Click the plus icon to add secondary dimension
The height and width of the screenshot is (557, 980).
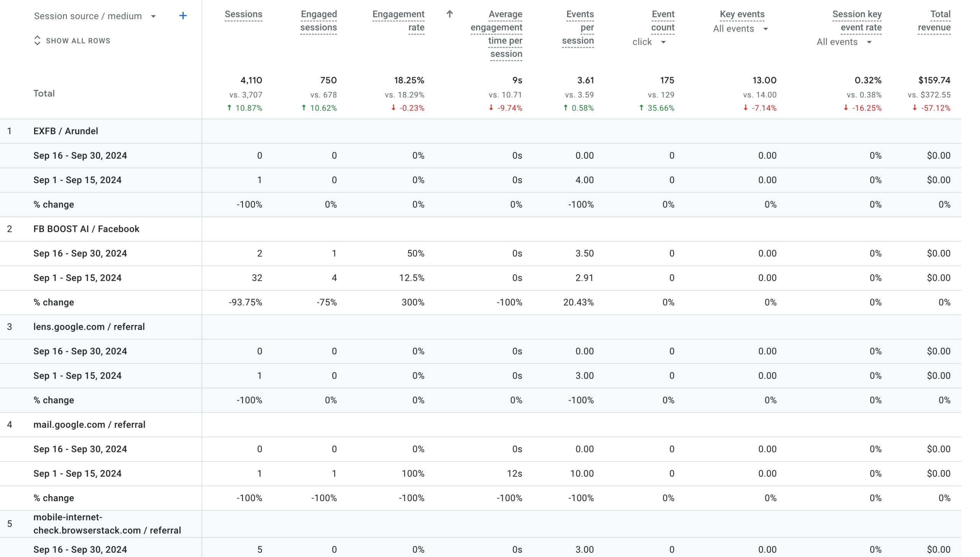tap(183, 16)
